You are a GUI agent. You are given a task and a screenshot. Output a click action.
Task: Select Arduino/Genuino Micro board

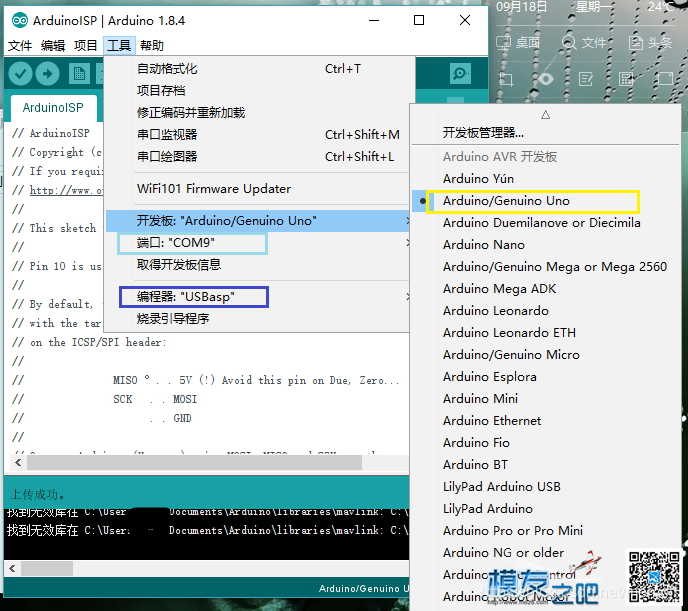[x=545, y=354]
